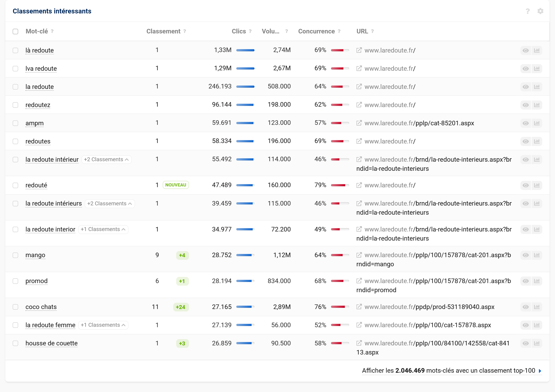Image resolution: width=555 pixels, height=392 pixels.
Task: Show ranking history chart for 'promod'
Action: (537, 281)
